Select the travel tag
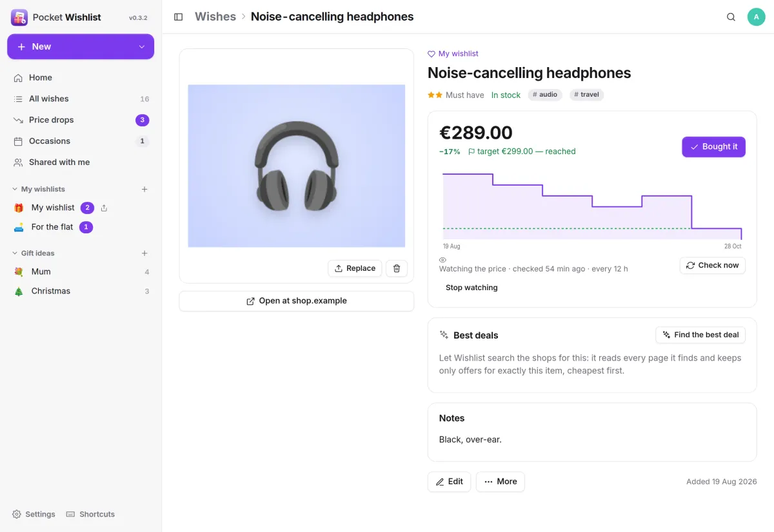Screen dimensions: 774x532 tap(586, 95)
